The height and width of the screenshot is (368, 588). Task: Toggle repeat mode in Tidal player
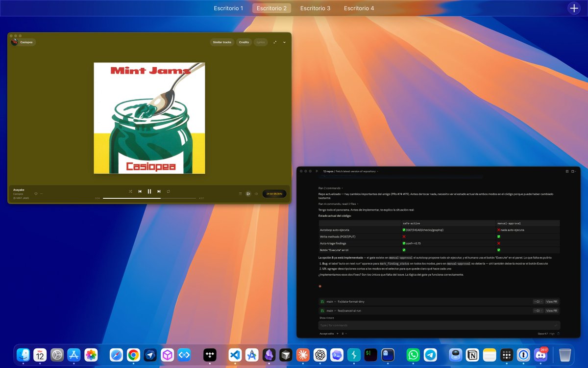point(168,191)
